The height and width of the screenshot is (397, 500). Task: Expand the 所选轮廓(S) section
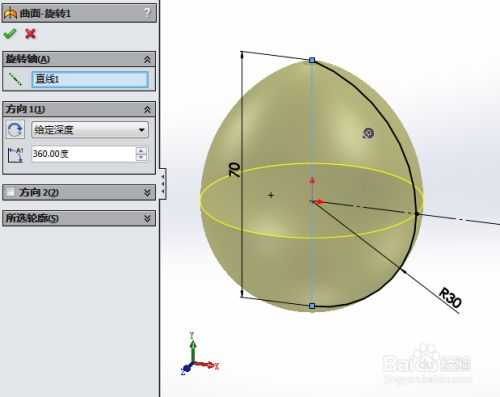click(147, 218)
